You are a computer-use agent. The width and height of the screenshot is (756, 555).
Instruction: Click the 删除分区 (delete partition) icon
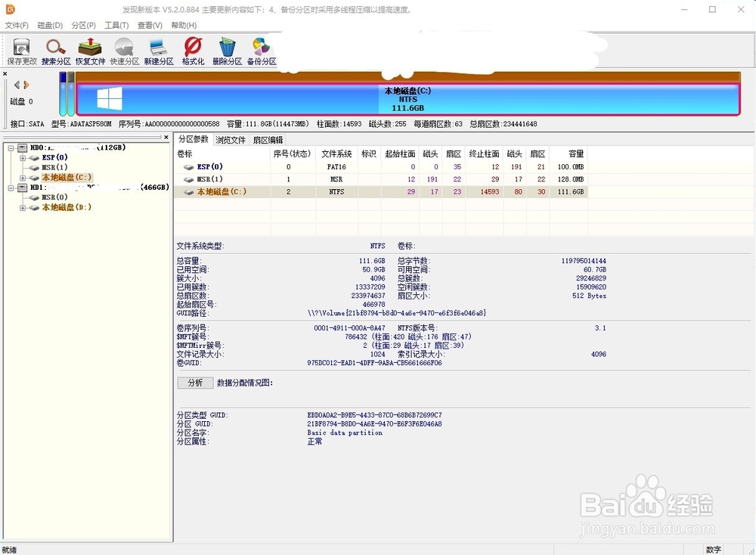tap(228, 50)
